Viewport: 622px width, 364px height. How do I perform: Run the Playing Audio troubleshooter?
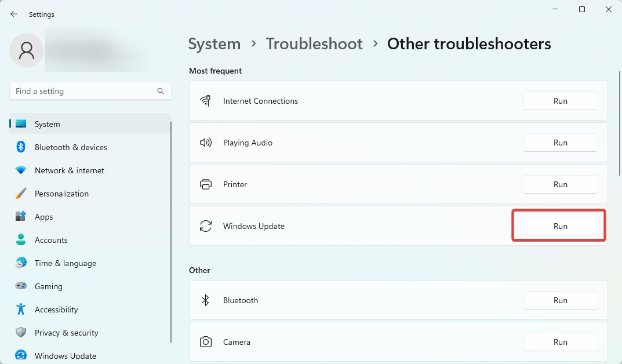tap(560, 143)
